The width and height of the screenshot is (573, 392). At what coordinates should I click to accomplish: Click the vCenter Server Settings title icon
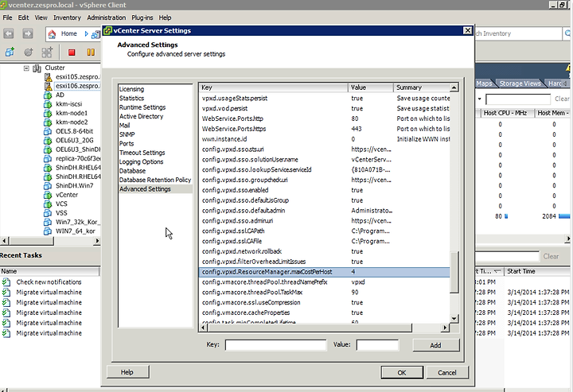[107, 31]
